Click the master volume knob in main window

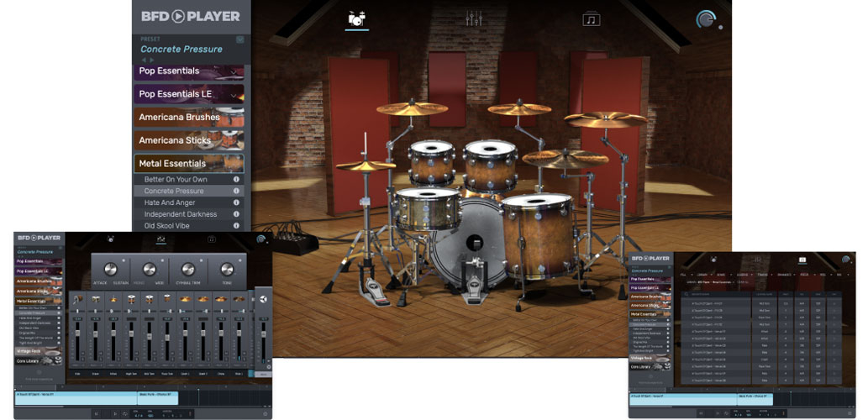point(707,20)
